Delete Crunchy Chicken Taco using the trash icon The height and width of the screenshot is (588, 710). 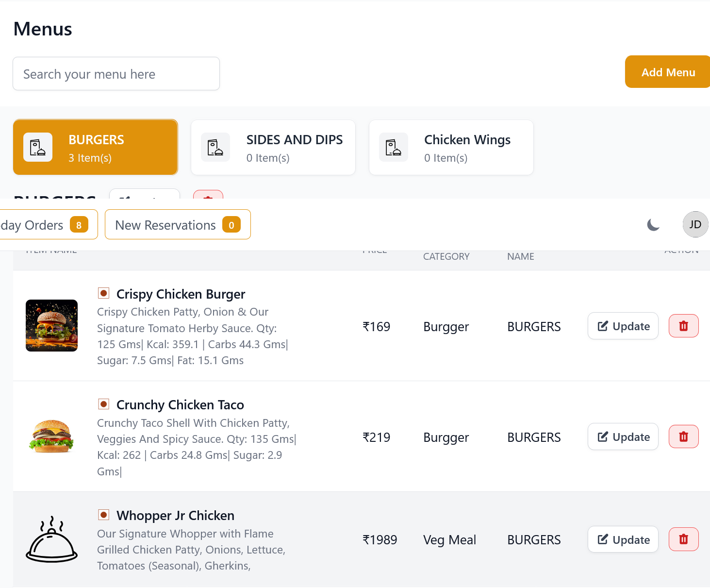683,436
